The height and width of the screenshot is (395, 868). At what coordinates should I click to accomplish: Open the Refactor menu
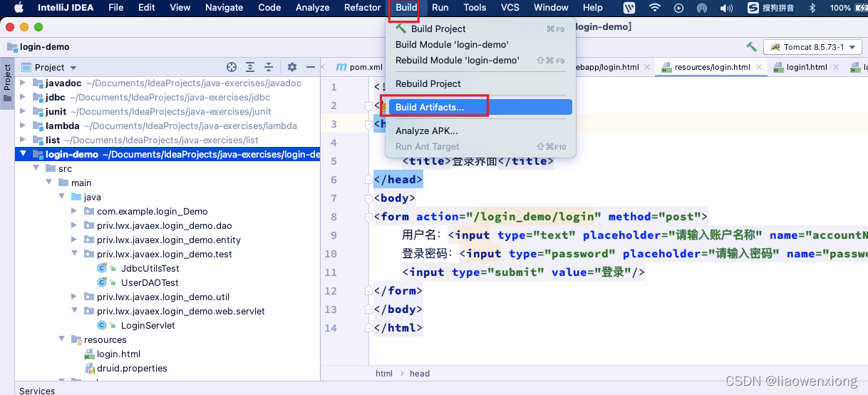click(x=362, y=8)
